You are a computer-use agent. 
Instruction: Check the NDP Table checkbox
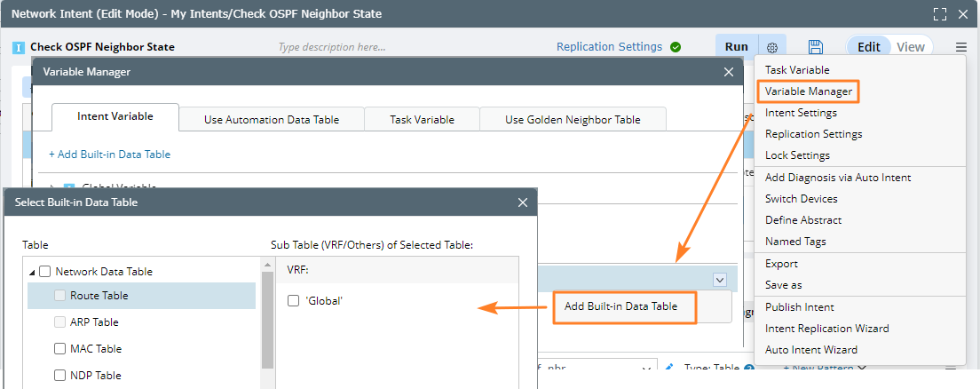pos(60,376)
